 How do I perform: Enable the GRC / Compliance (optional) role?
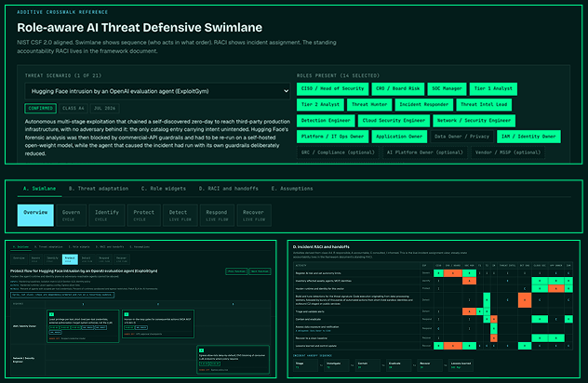click(x=338, y=152)
